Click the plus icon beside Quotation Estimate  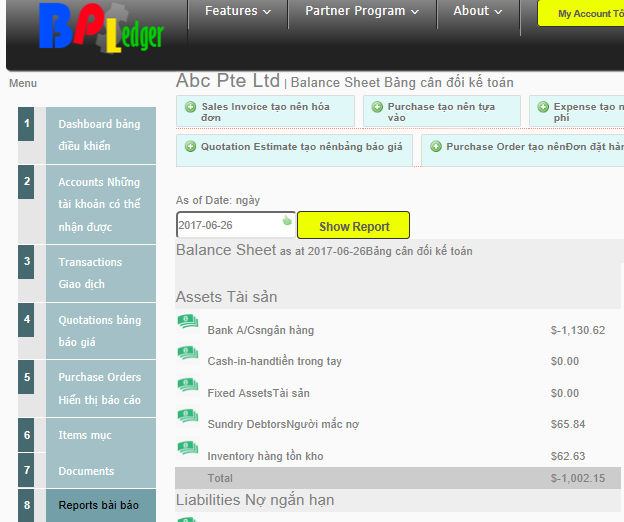coord(189,146)
